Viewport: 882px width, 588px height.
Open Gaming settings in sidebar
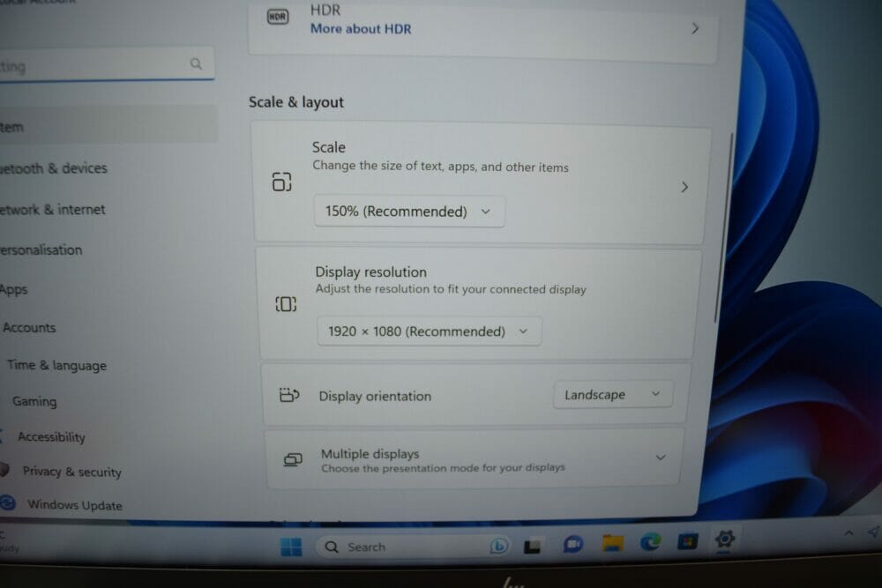pos(34,401)
